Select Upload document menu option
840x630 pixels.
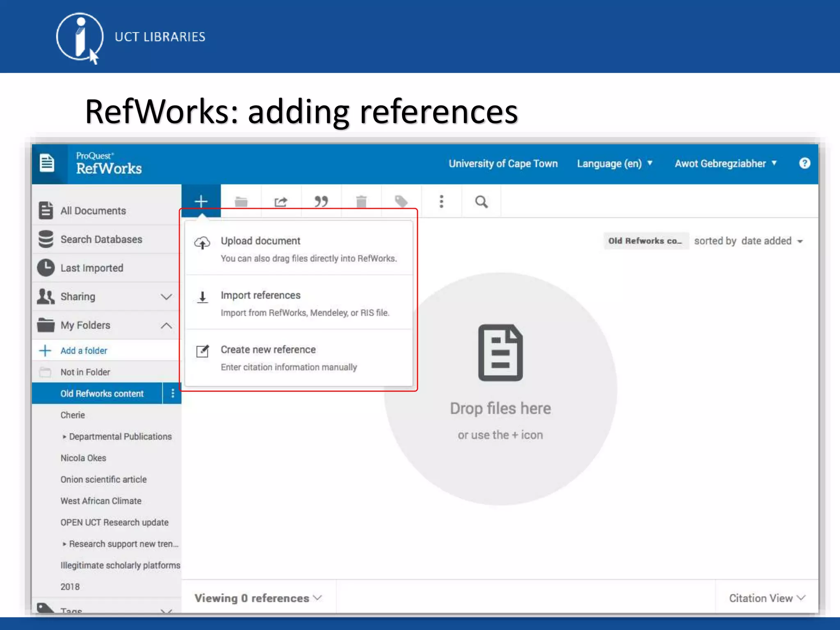(x=299, y=249)
